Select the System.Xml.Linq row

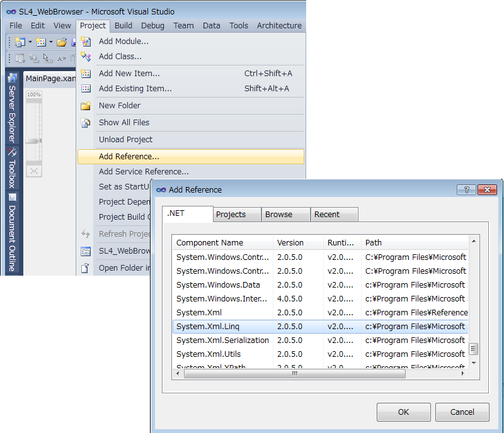tap(321, 327)
